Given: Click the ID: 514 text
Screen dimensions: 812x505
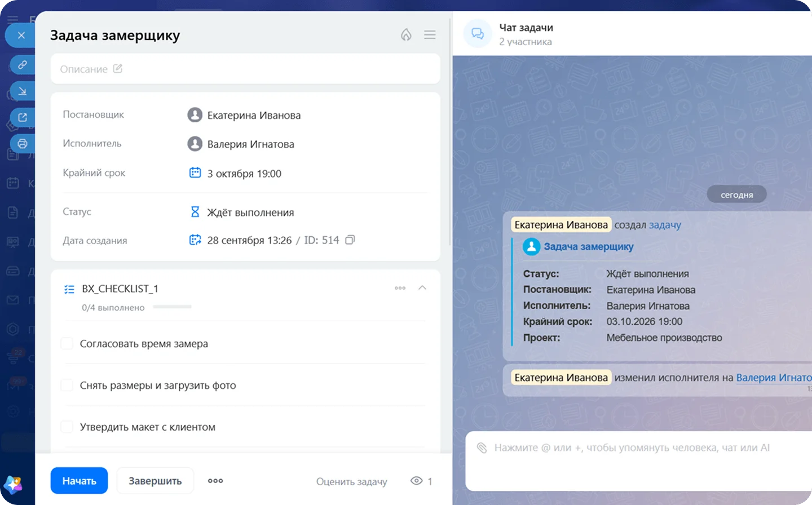Looking at the screenshot, I should (x=321, y=240).
